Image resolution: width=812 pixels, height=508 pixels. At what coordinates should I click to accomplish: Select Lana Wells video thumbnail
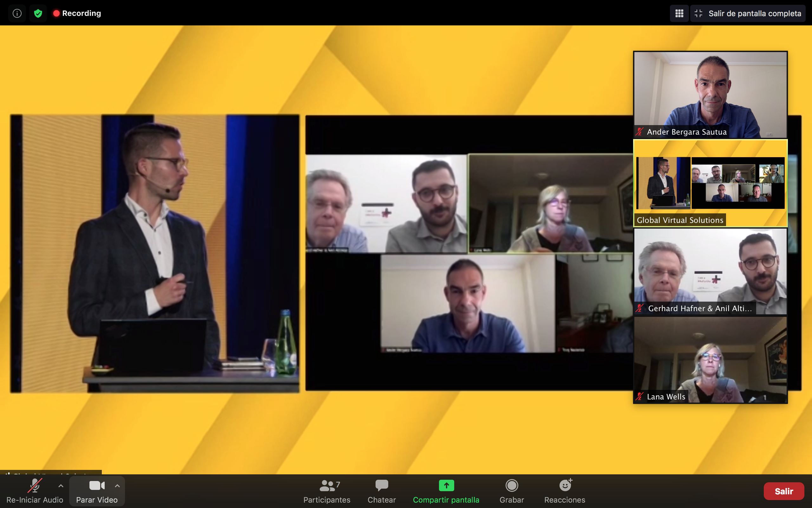pyautogui.click(x=710, y=360)
